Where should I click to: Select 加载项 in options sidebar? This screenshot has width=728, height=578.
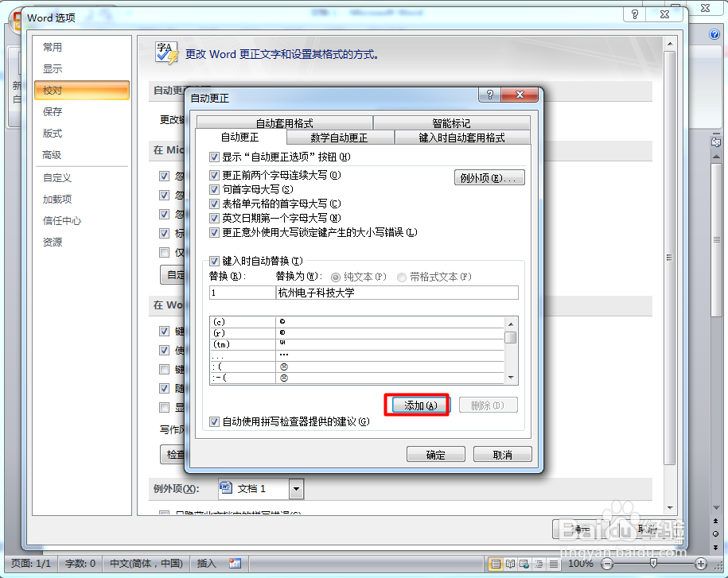click(82, 200)
